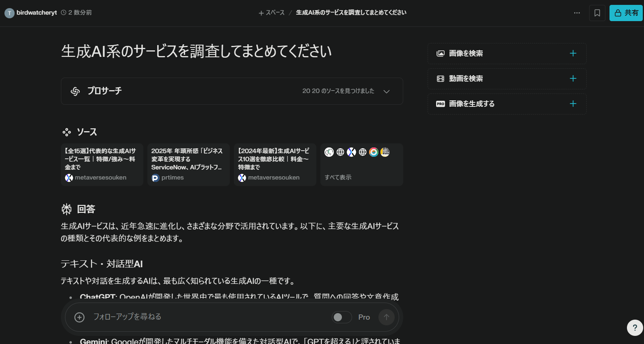Click the 回答 section icon
644x344 pixels.
(67, 209)
